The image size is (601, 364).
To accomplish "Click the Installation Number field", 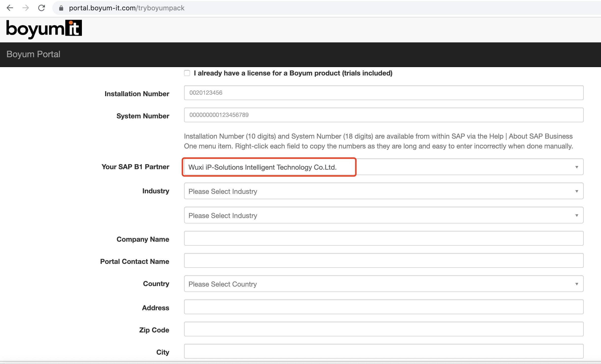I will 384,93.
